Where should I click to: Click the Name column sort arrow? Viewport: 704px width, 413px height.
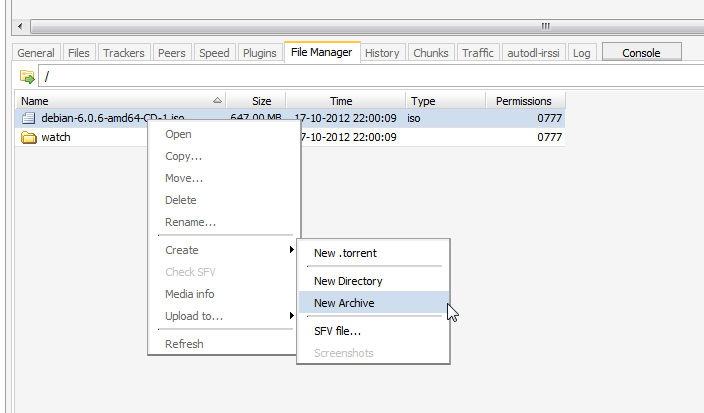(217, 101)
